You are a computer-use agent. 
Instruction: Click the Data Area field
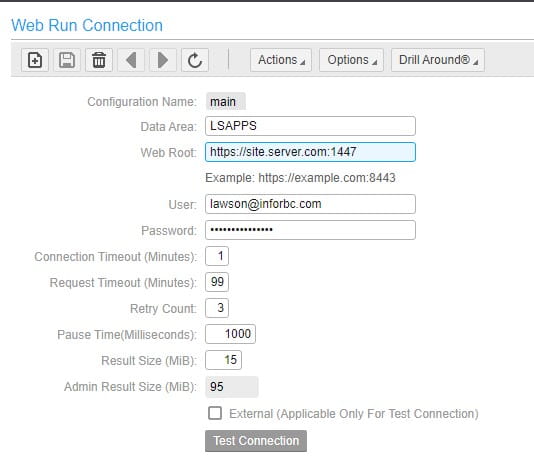click(310, 126)
